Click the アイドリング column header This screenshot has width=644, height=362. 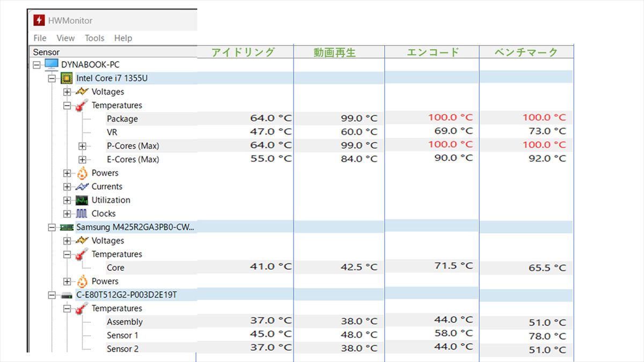(243, 52)
